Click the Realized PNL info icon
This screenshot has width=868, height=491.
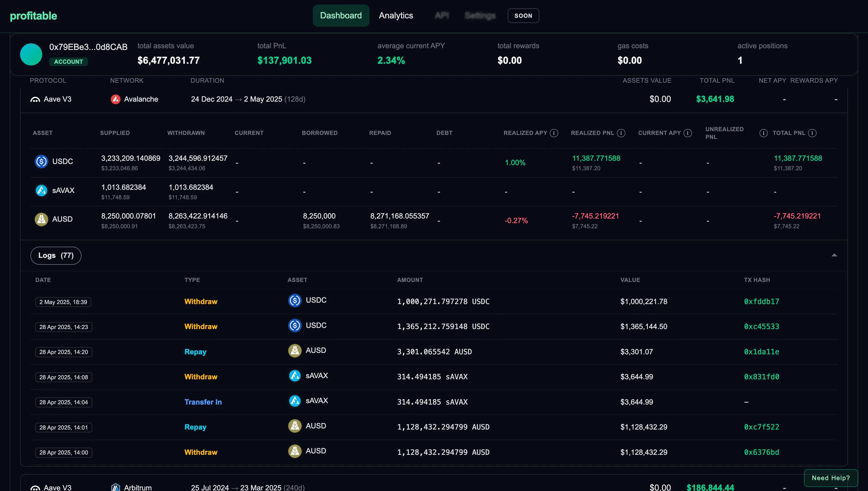pos(621,133)
